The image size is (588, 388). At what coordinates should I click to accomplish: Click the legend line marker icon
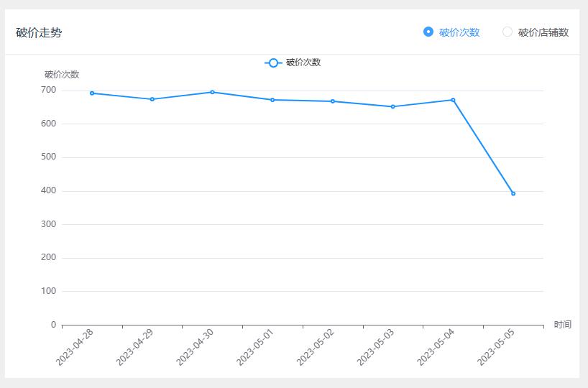point(273,63)
